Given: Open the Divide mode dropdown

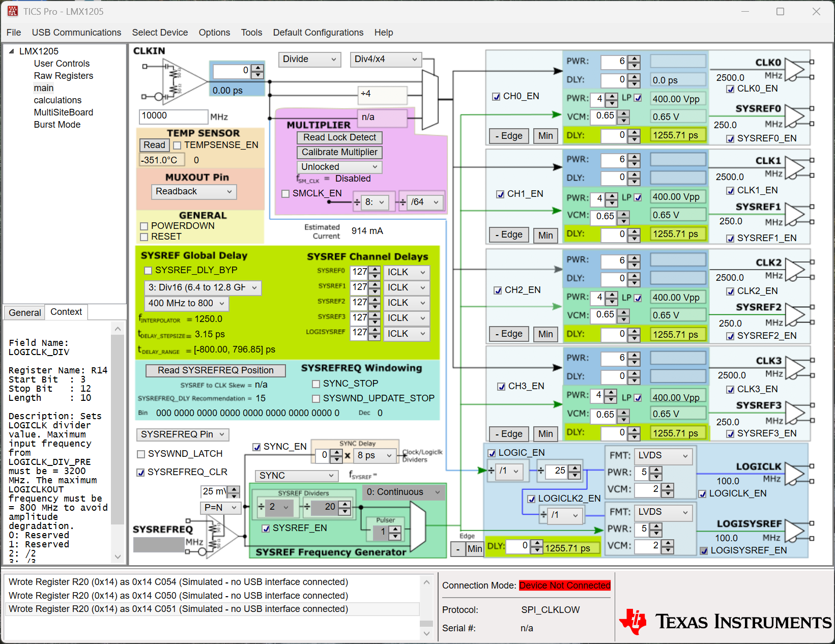Looking at the screenshot, I should click(309, 60).
